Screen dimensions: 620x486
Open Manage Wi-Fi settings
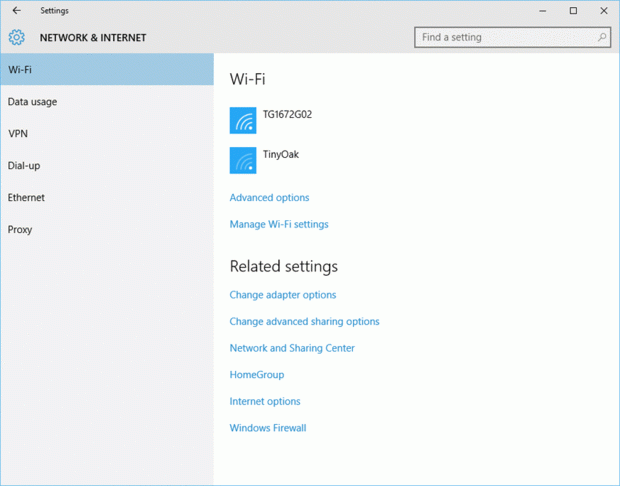tap(279, 225)
